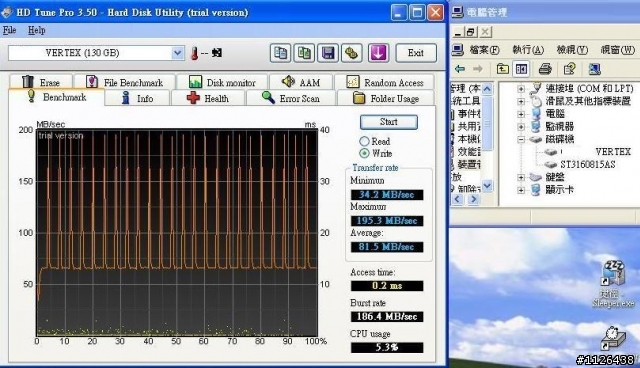Open the VERTEX (130 GB) drive dropdown
The image size is (640, 368).
(x=178, y=53)
